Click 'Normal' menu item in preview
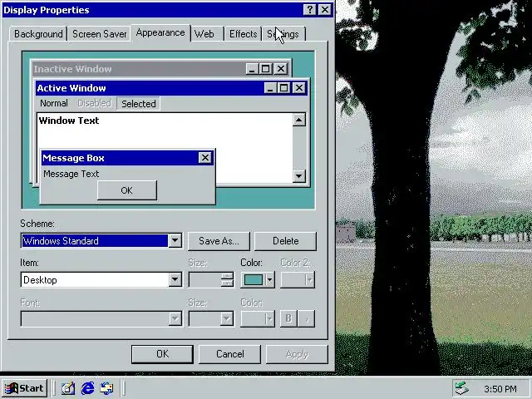This screenshot has width=532, height=399. [54, 103]
